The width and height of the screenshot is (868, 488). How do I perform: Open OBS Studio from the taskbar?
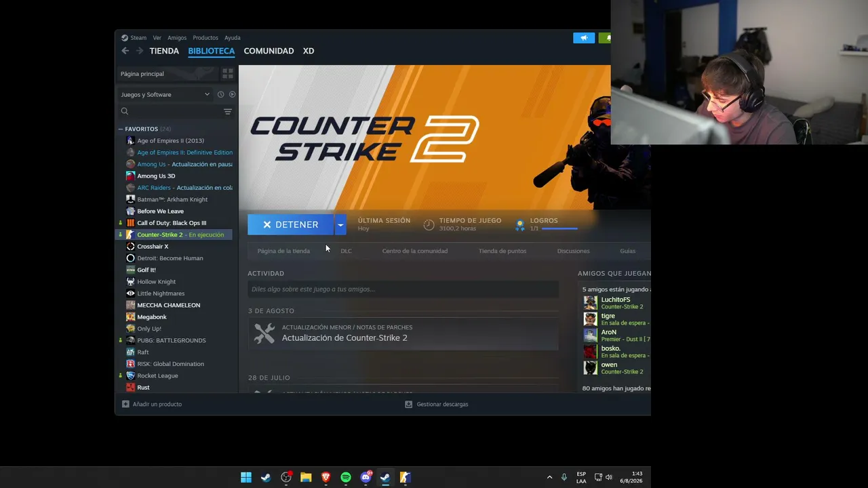286,477
